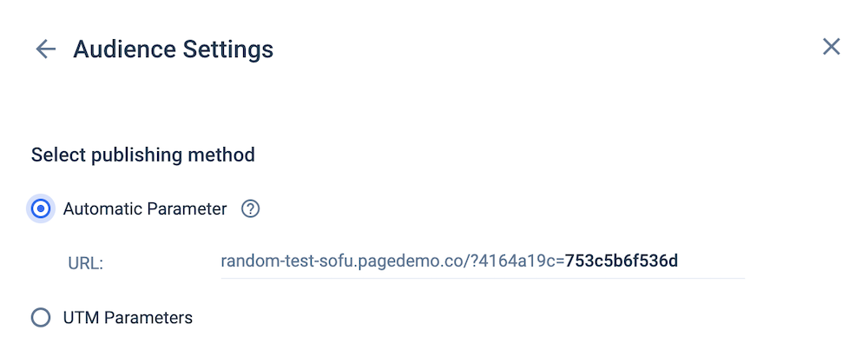Click the Select publishing method heading
The width and height of the screenshot is (868, 357).
[x=143, y=155]
